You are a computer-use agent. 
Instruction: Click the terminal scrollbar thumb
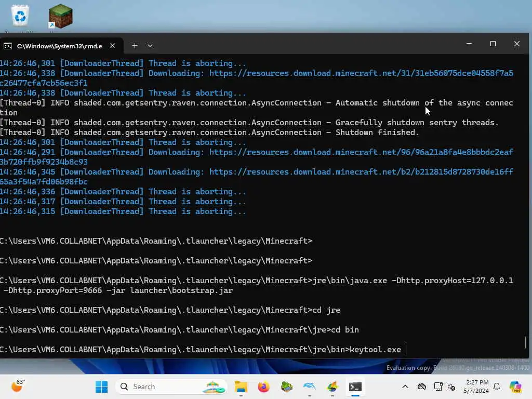526,342
